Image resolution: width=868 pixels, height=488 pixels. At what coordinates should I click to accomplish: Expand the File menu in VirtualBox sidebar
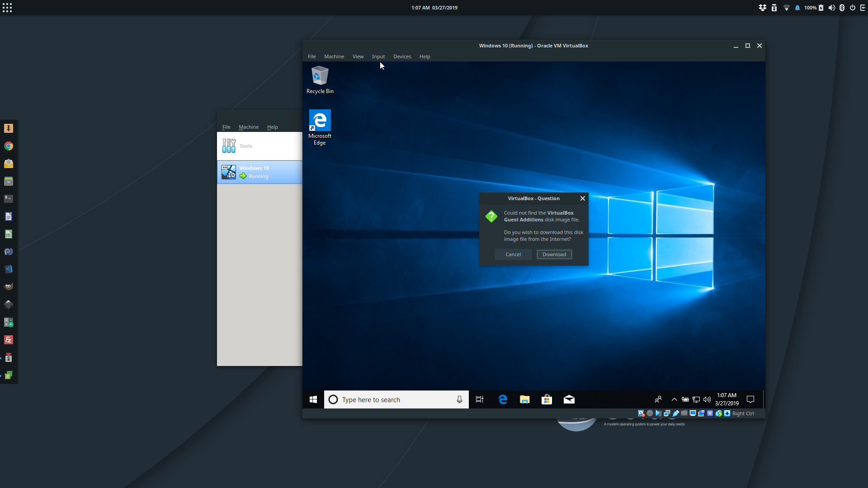coord(226,127)
